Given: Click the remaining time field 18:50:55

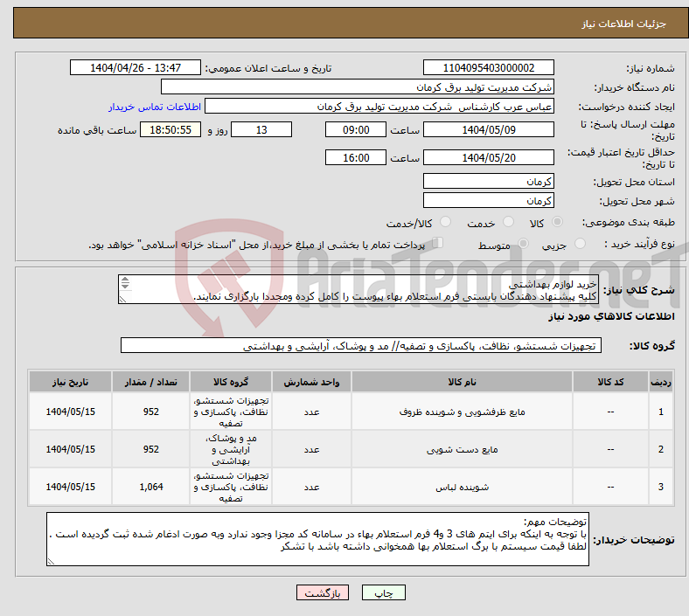Looking at the screenshot, I should [x=171, y=130].
